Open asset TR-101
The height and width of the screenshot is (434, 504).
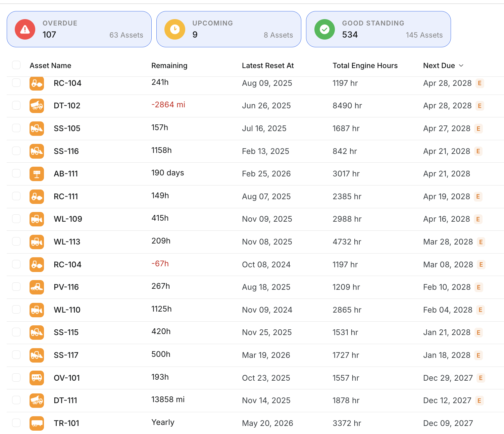pos(66,423)
